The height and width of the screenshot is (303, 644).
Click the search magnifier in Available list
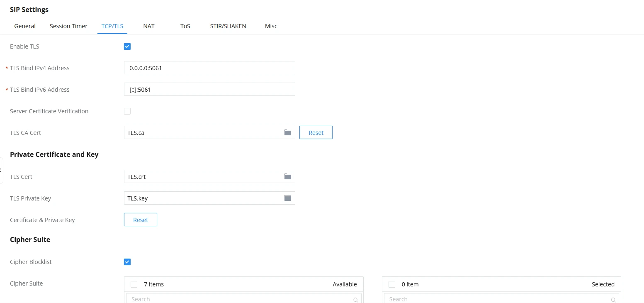click(355, 300)
